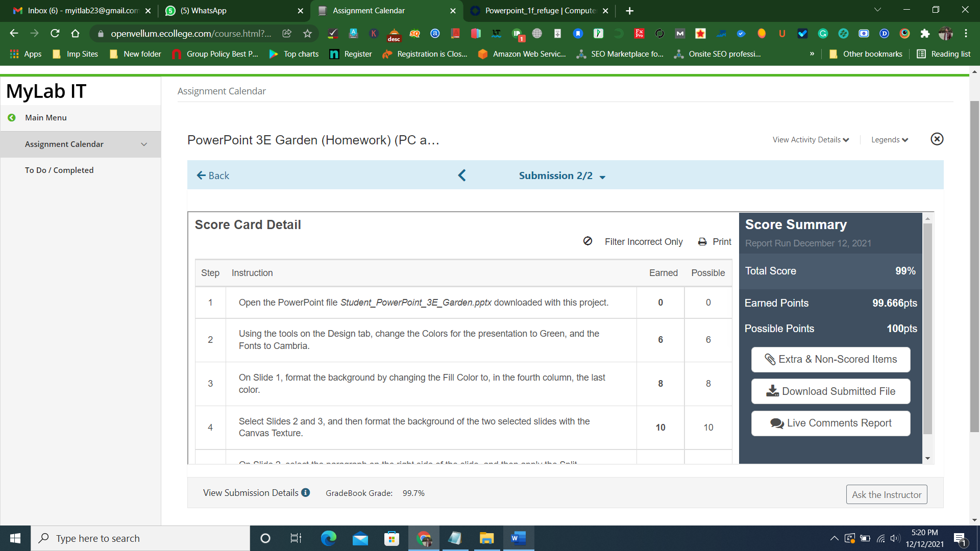Open the Imp Sites bookmark folder

point(76,54)
